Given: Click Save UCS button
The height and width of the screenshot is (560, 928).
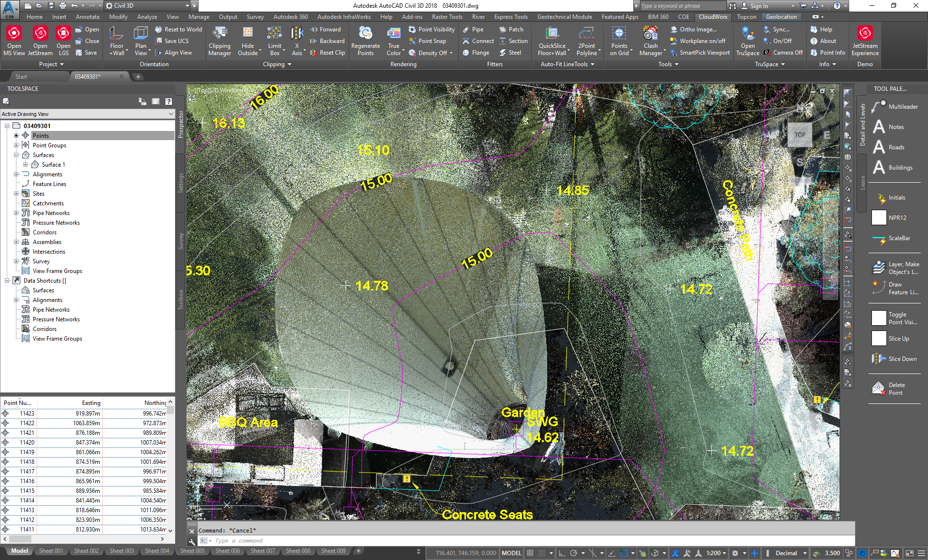Looking at the screenshot, I should tap(172, 41).
